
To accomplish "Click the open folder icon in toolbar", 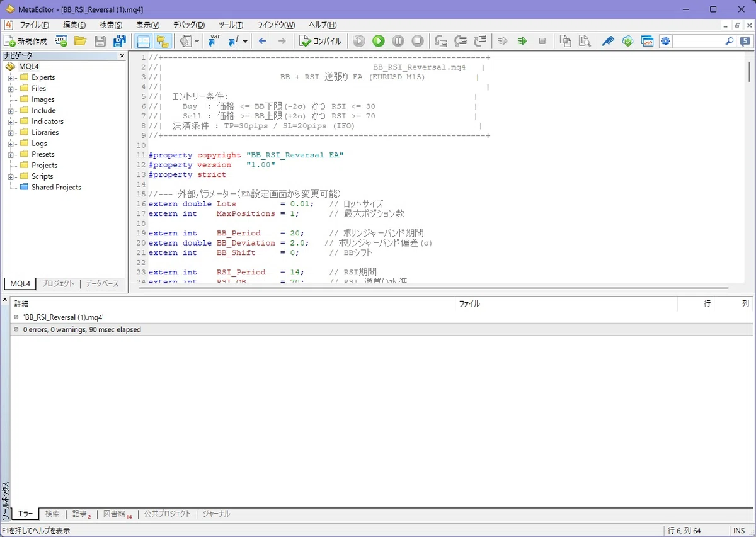I will 80,41.
